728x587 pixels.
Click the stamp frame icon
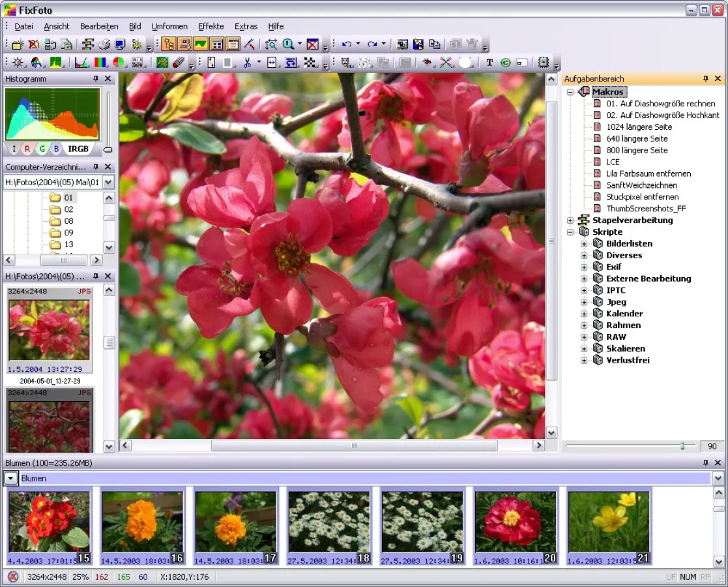pos(543,62)
